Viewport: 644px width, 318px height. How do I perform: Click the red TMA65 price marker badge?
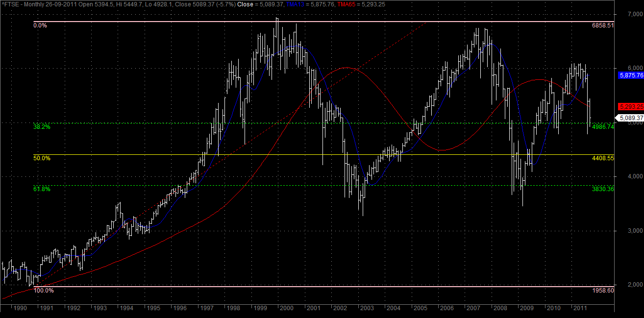point(630,107)
